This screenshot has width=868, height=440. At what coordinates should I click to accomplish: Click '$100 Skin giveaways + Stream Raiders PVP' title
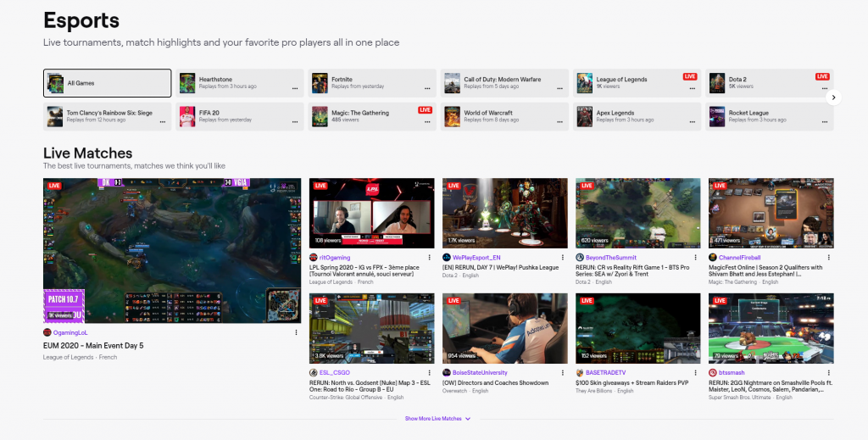(631, 383)
